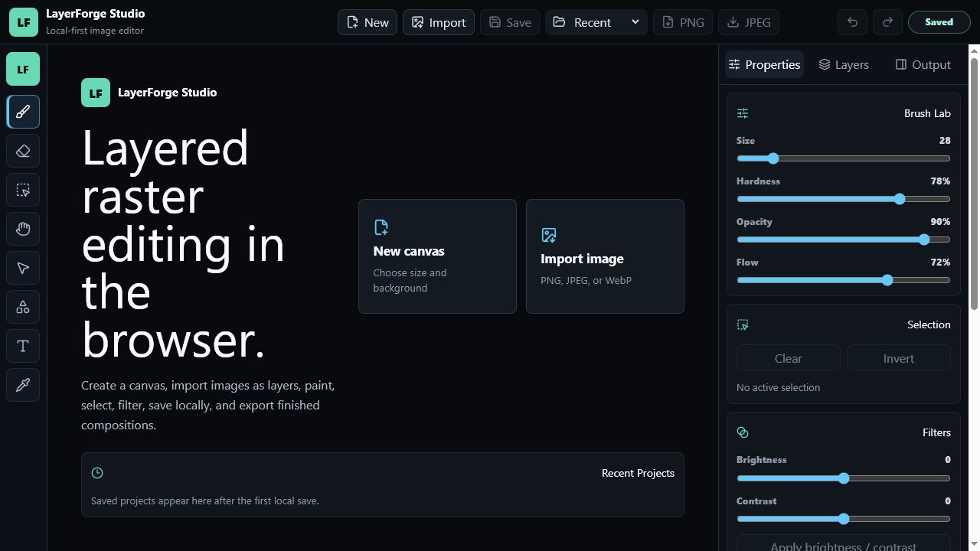The image size is (980, 551).
Task: Create a New canvas from toolbar
Action: click(367, 22)
